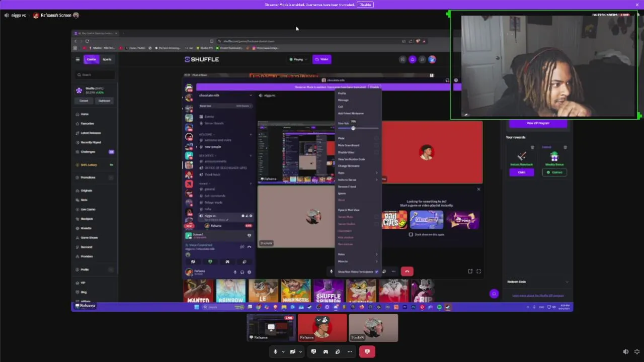Check Don't show me this again
The height and width of the screenshot is (362, 644).
pos(411,234)
